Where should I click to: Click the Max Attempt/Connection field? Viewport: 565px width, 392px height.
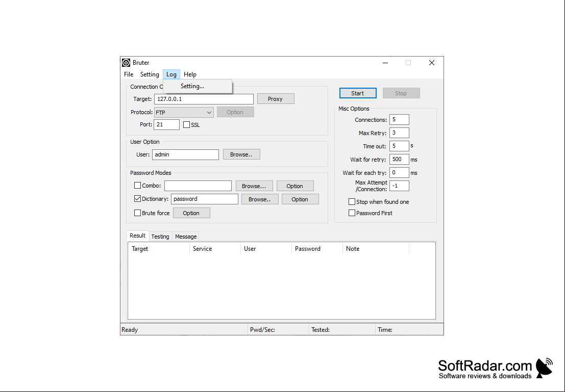tap(399, 186)
